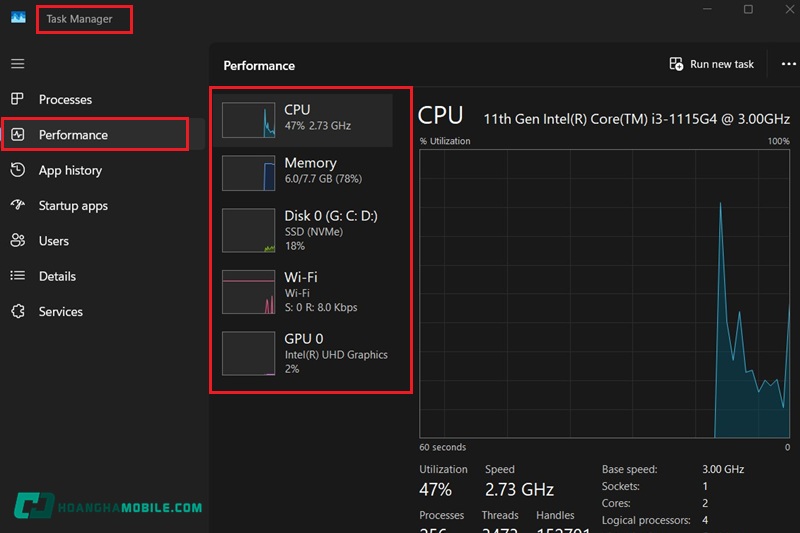Click the App history clock icon

point(17,170)
